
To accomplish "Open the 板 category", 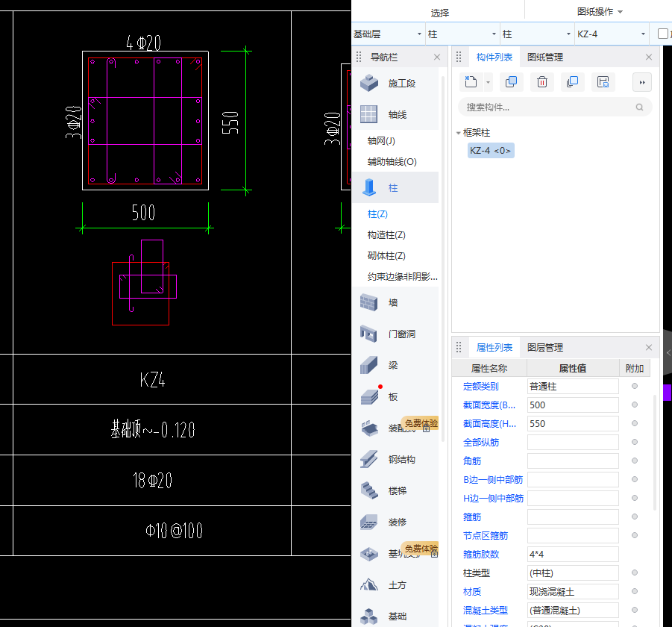I will (x=395, y=396).
